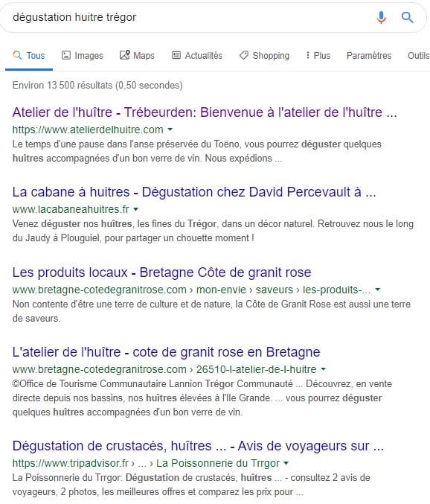430x504 pixels.
Task: Click the Maps tab pin icon
Action: [x=124, y=55]
